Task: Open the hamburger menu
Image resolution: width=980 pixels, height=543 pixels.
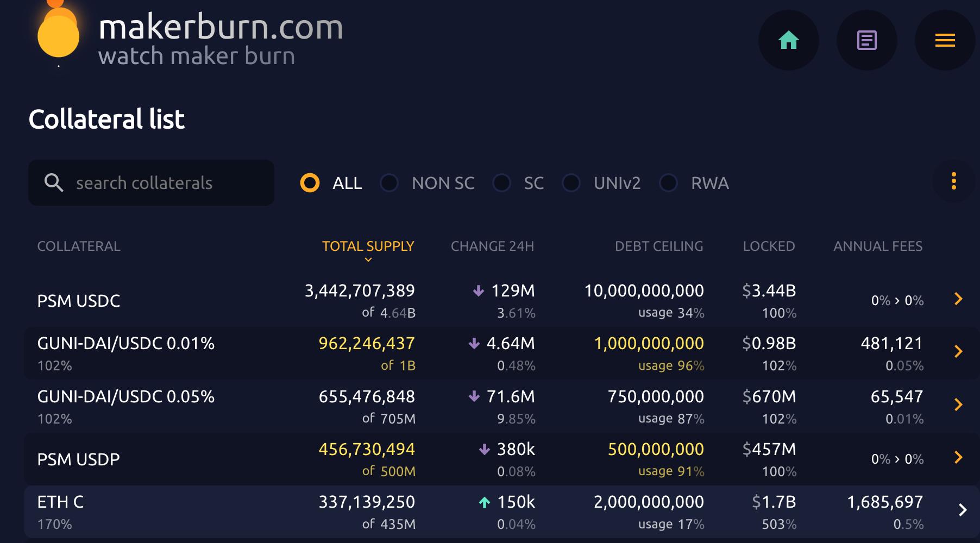Action: click(x=945, y=40)
